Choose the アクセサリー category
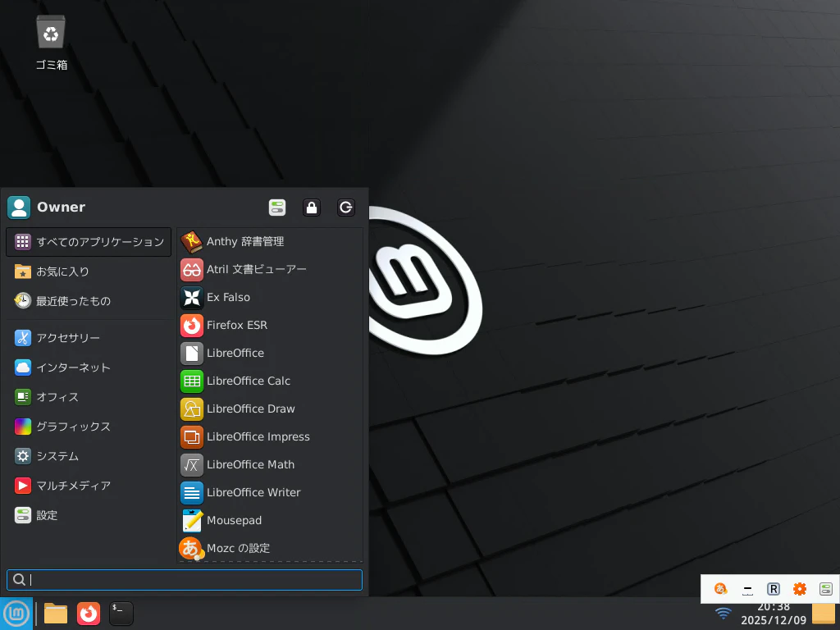This screenshot has height=630, width=840. coord(89,338)
